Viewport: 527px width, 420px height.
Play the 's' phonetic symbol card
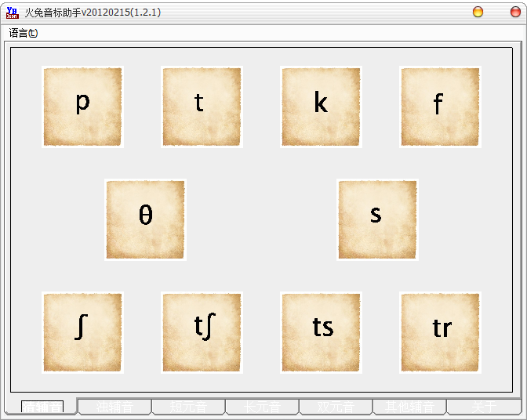[377, 219]
